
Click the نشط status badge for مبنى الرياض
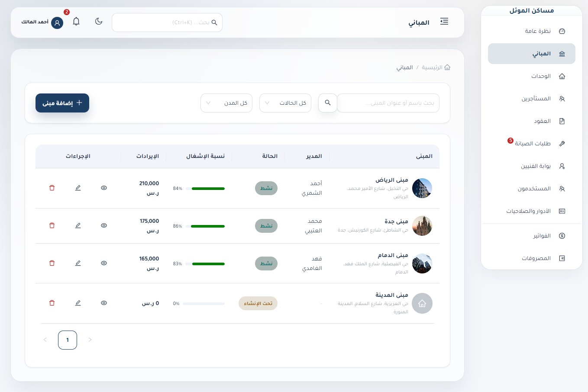266,188
